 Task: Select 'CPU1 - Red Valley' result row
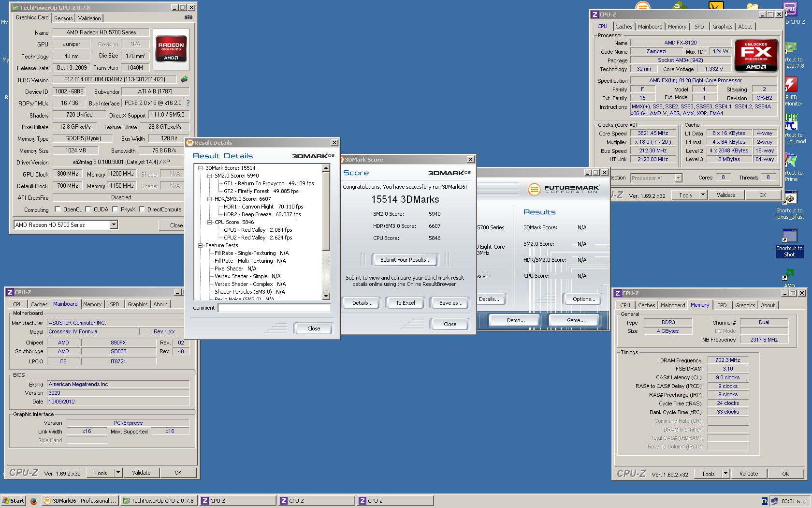[x=258, y=230]
